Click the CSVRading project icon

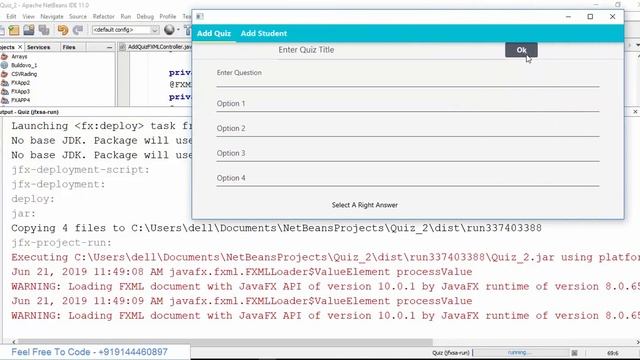click(4, 74)
